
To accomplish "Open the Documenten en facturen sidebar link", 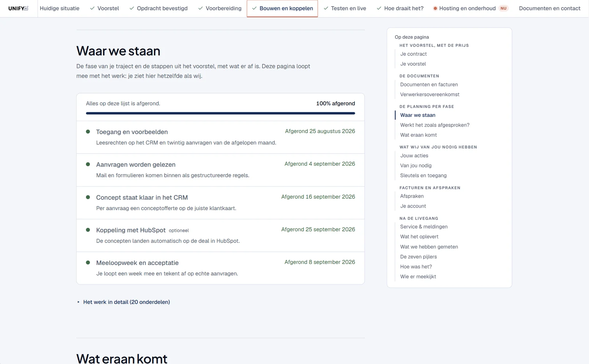I will click(429, 85).
